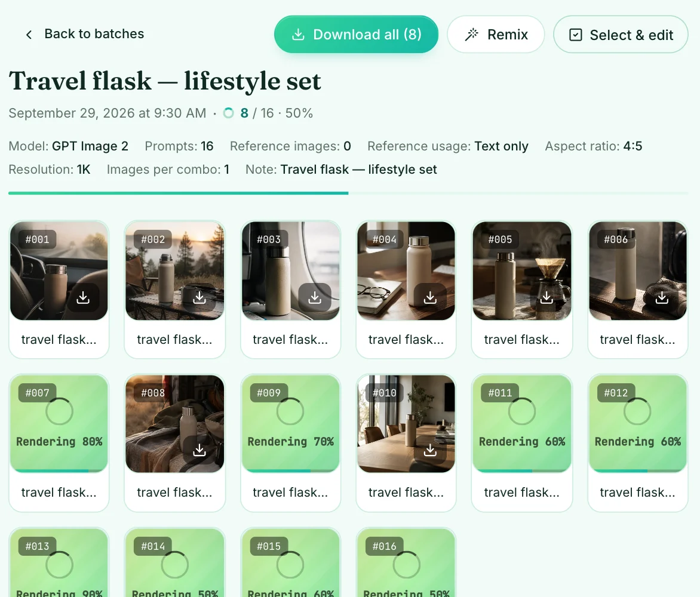Download image #010 using its download icon
The width and height of the screenshot is (700, 597).
[431, 450]
